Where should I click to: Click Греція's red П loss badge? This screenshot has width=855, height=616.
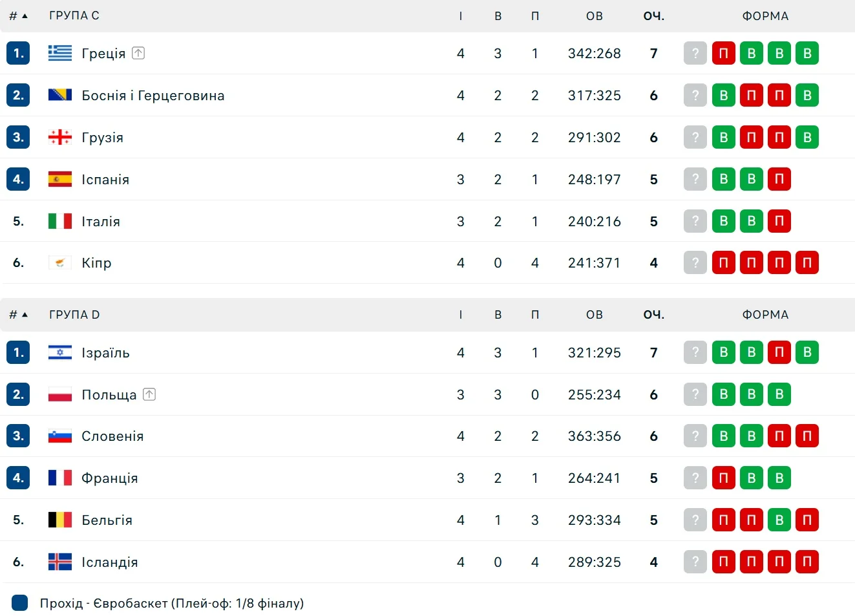click(x=724, y=53)
